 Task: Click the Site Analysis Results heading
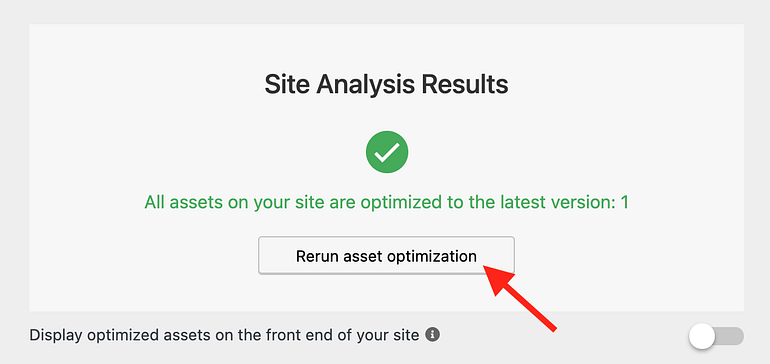(x=386, y=84)
